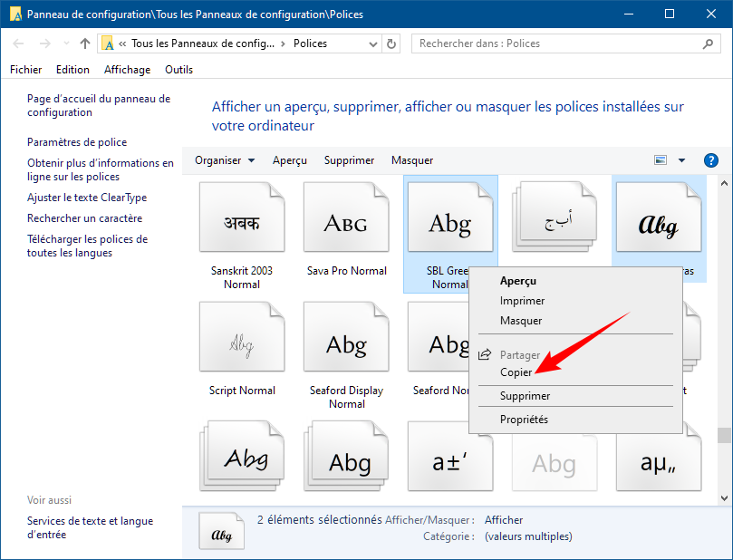Select the Seaford Display Normal font icon

click(346, 343)
